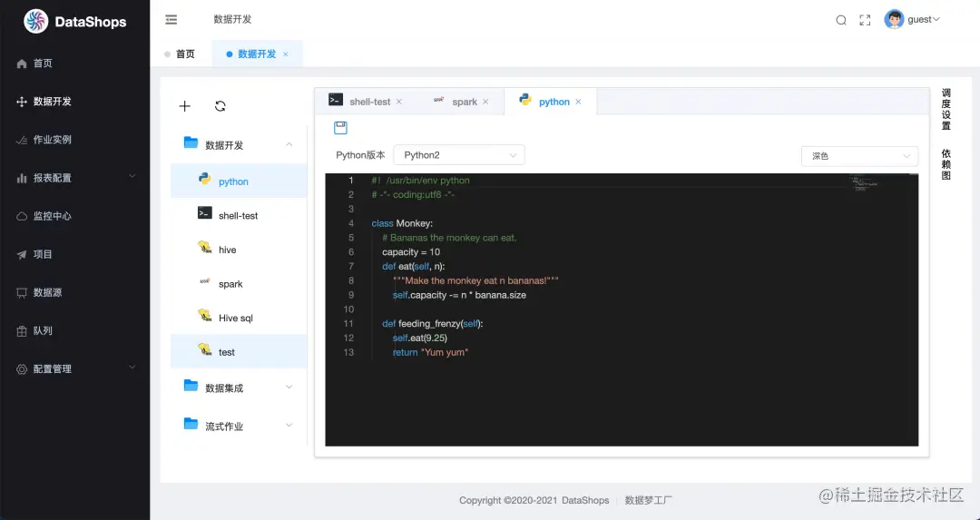
Task: Open the Python版本 dropdown
Action: (x=459, y=155)
